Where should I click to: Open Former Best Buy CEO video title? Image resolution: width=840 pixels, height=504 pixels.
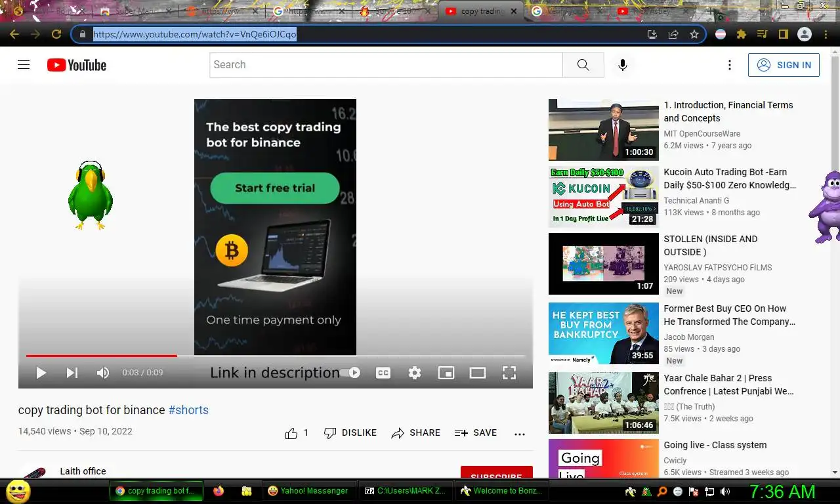point(730,315)
